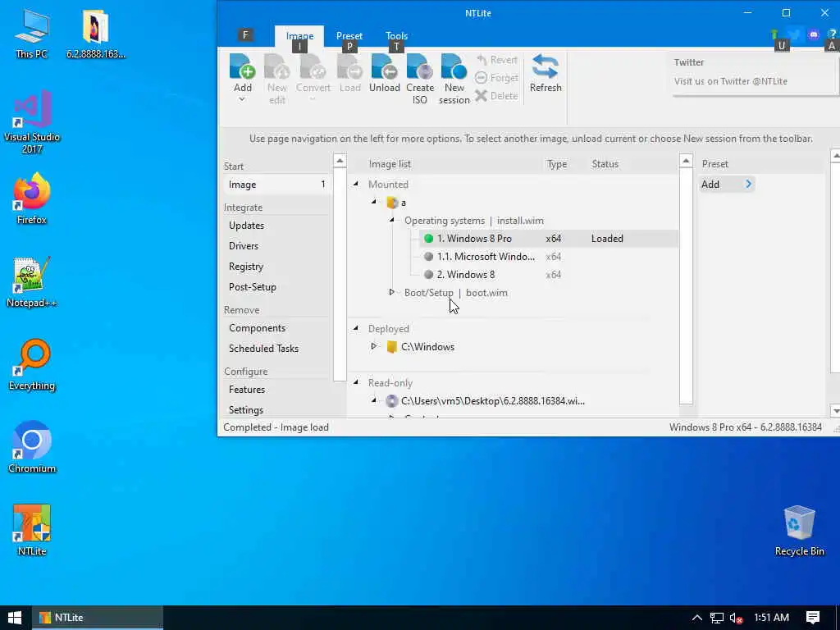Select the Recycle Bin icon
This screenshot has height=630, width=840.
(x=799, y=531)
